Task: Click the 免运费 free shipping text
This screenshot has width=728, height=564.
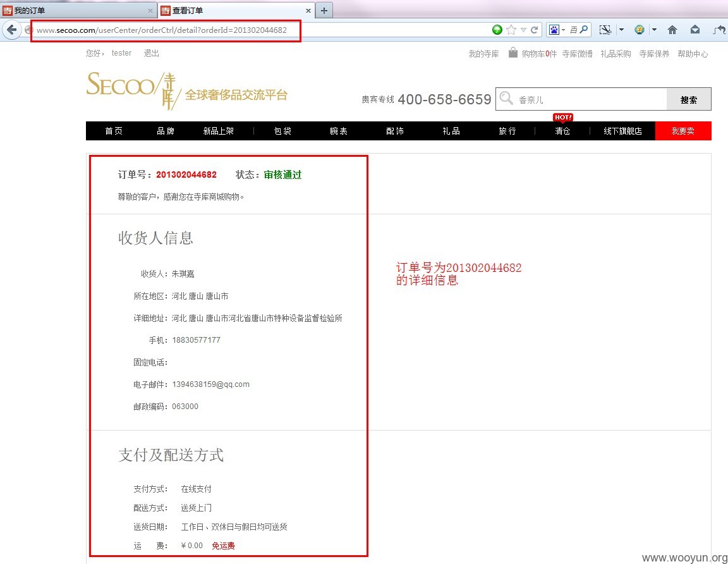Action: [223, 546]
